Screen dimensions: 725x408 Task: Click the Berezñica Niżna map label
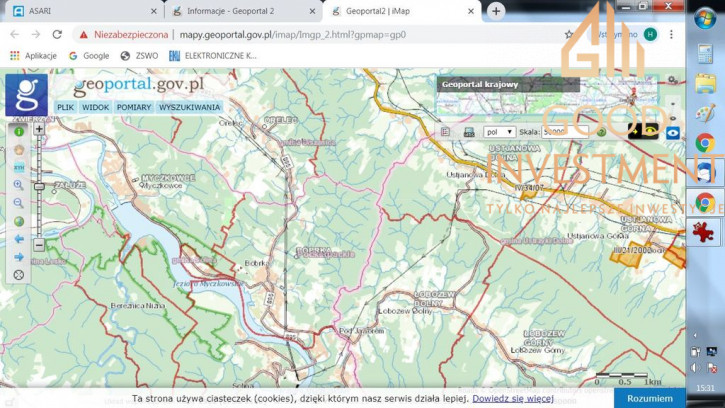138,306
